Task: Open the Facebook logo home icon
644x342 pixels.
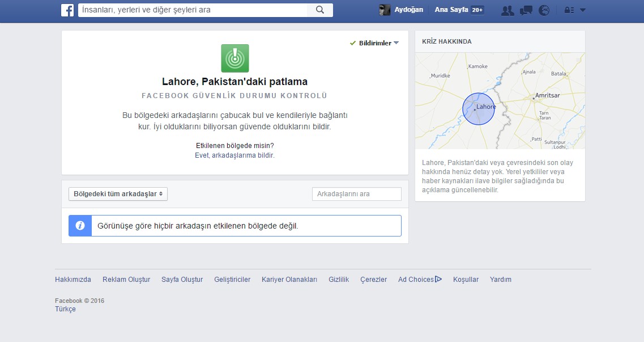Action: tap(67, 10)
